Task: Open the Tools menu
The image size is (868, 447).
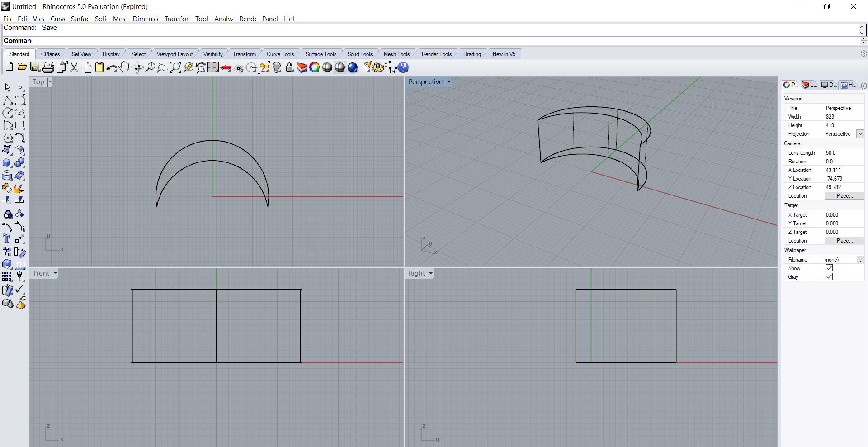Action: coord(202,19)
